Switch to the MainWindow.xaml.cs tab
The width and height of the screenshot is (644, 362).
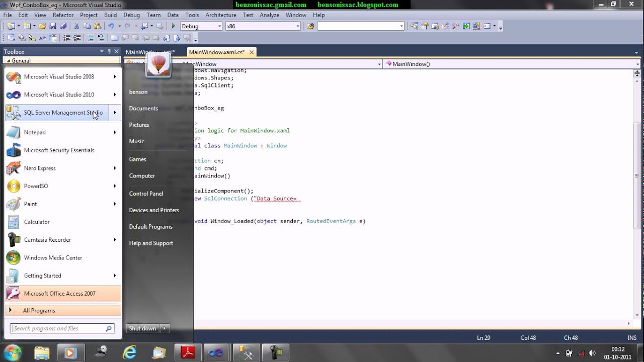pos(217,52)
